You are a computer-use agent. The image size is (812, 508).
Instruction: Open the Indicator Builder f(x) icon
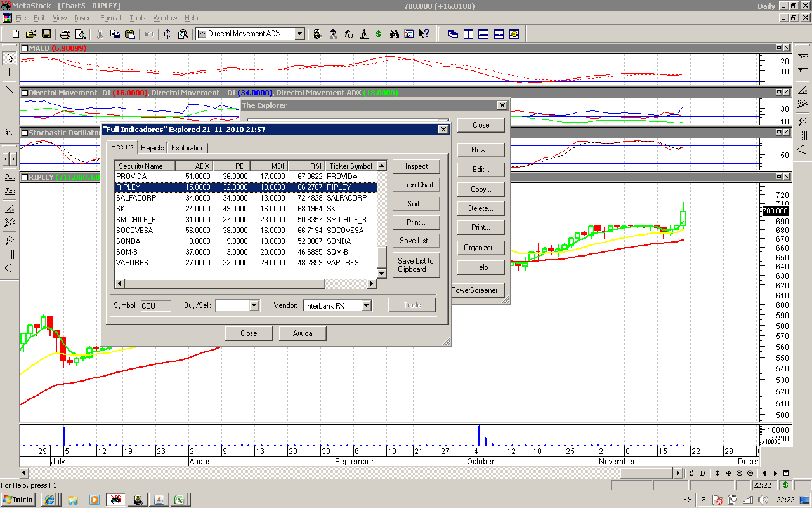click(x=348, y=34)
